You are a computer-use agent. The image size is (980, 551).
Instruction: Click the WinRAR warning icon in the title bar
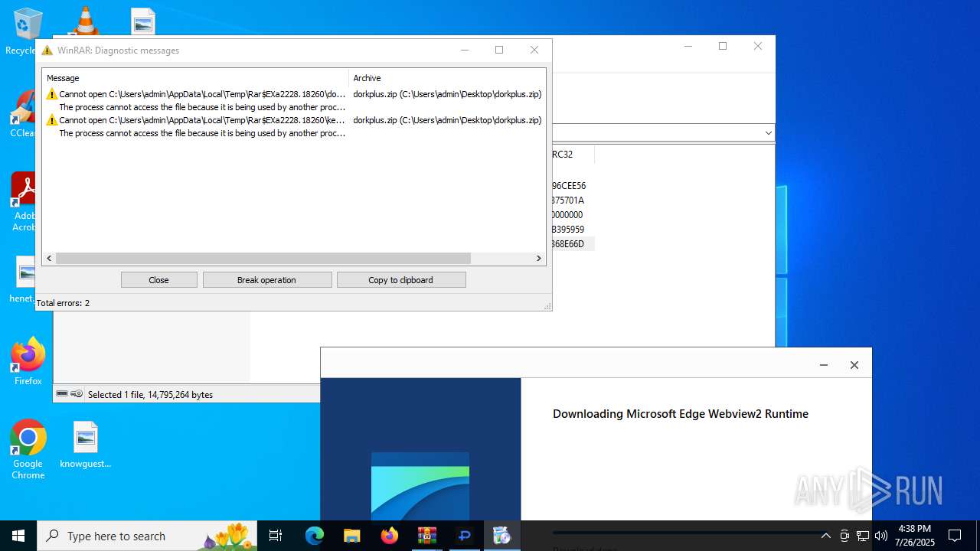tap(47, 51)
